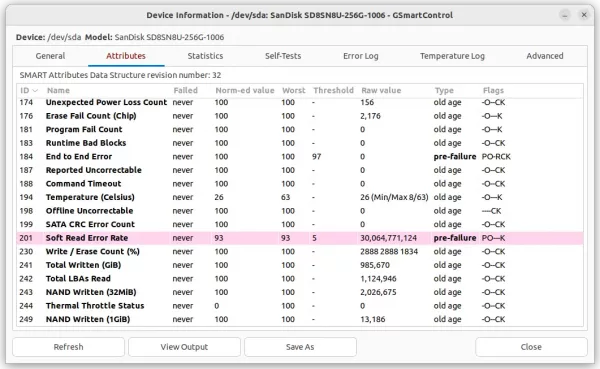Select the Unexpected Power Loss Count row
This screenshot has width=600, height=369.
pyautogui.click(x=300, y=102)
